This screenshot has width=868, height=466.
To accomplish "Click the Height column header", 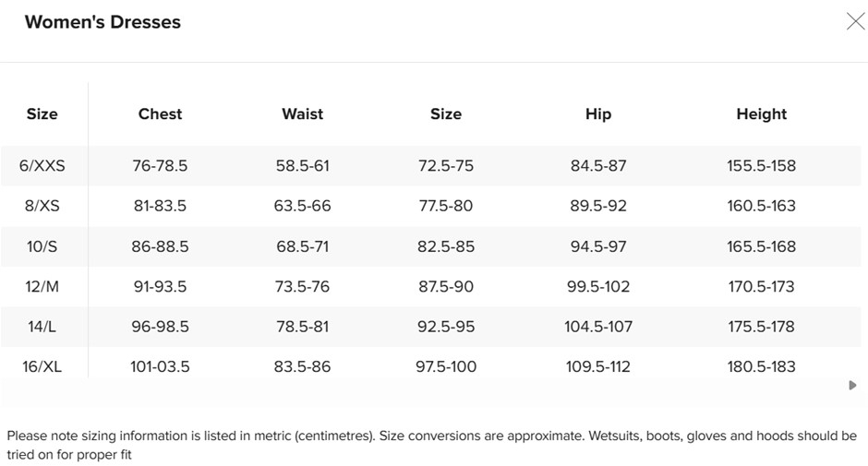I will click(x=761, y=114).
